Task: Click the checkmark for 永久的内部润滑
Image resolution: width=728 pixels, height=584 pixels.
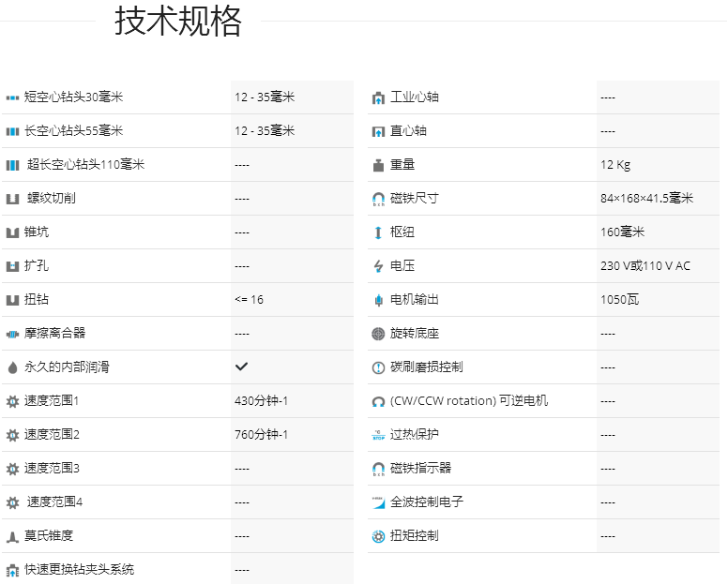Action: click(242, 367)
